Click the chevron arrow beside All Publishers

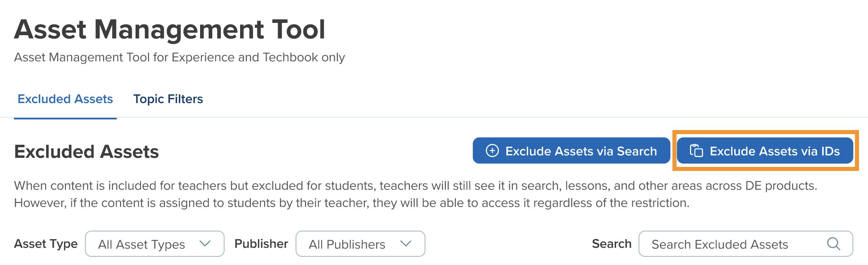406,244
